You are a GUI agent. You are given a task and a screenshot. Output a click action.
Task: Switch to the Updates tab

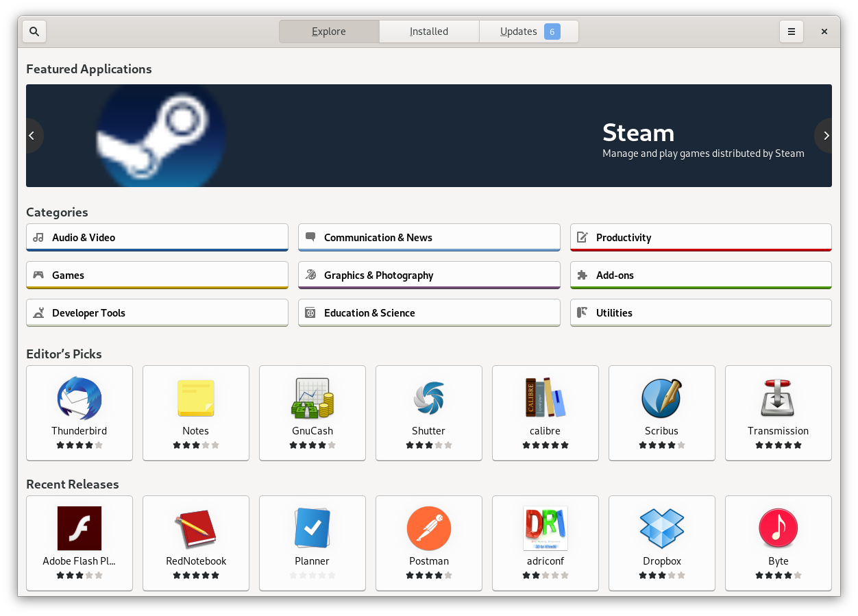pyautogui.click(x=529, y=32)
